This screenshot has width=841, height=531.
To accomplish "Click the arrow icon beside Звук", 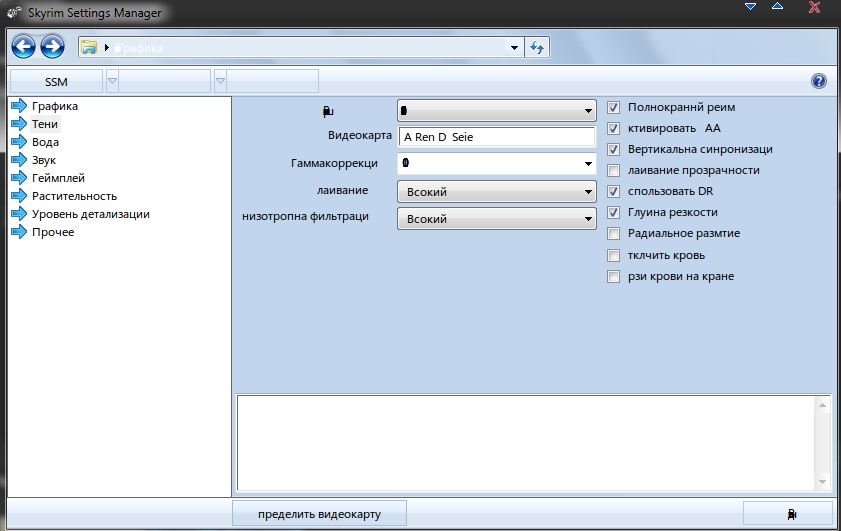I will tap(19, 160).
